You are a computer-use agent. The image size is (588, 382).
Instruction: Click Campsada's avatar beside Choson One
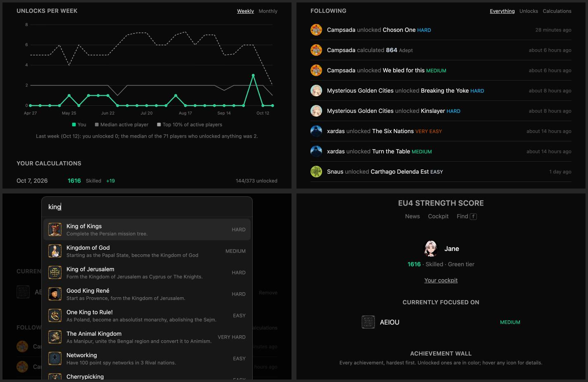pos(316,30)
